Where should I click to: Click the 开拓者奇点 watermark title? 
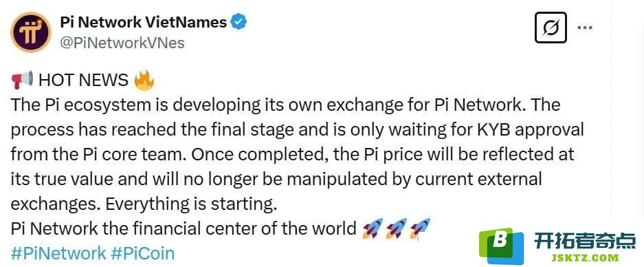tap(585, 241)
